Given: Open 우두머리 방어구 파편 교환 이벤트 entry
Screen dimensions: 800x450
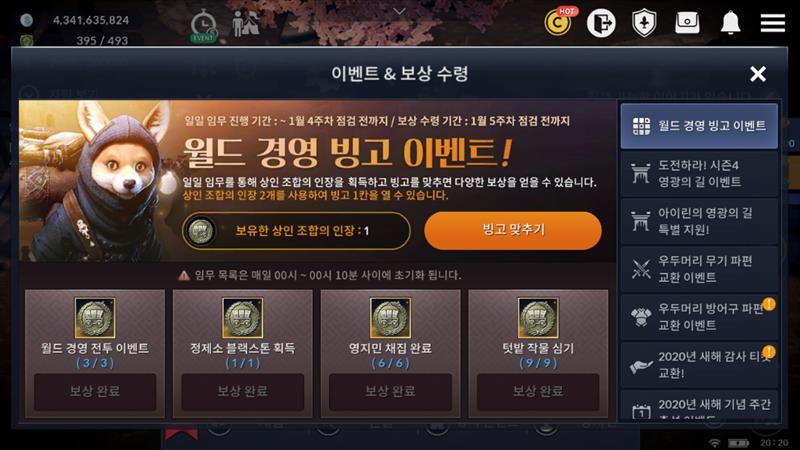Looking at the screenshot, I should click(x=699, y=317).
